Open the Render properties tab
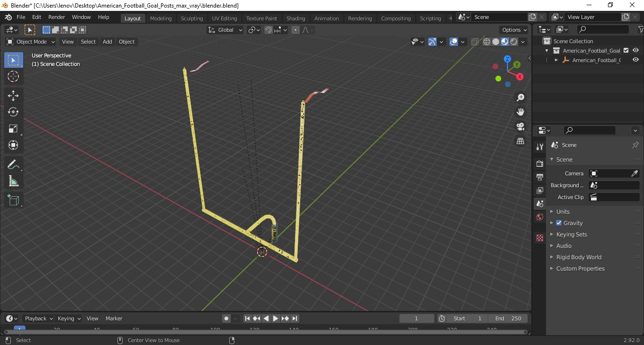The height and width of the screenshot is (345, 644). (x=540, y=163)
